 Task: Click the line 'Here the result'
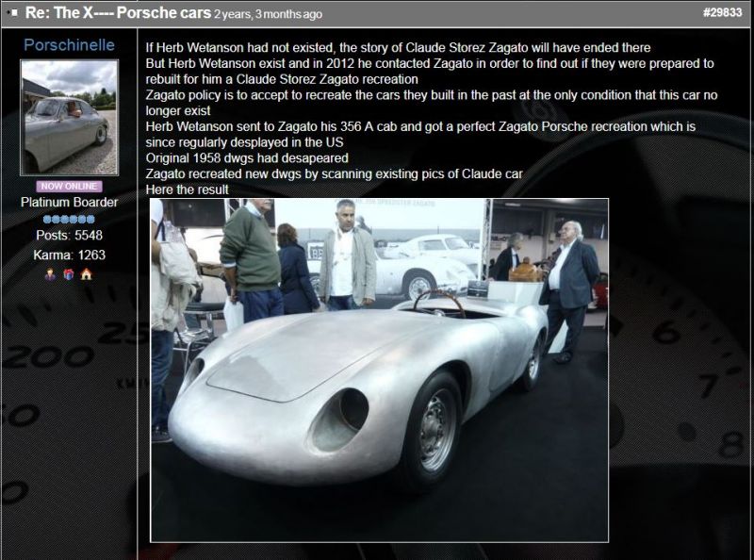[x=187, y=189]
